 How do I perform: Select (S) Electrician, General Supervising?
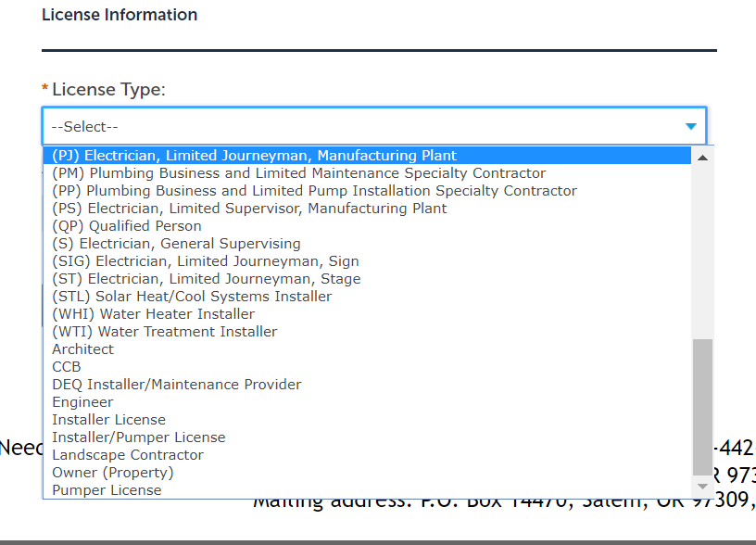(177, 244)
